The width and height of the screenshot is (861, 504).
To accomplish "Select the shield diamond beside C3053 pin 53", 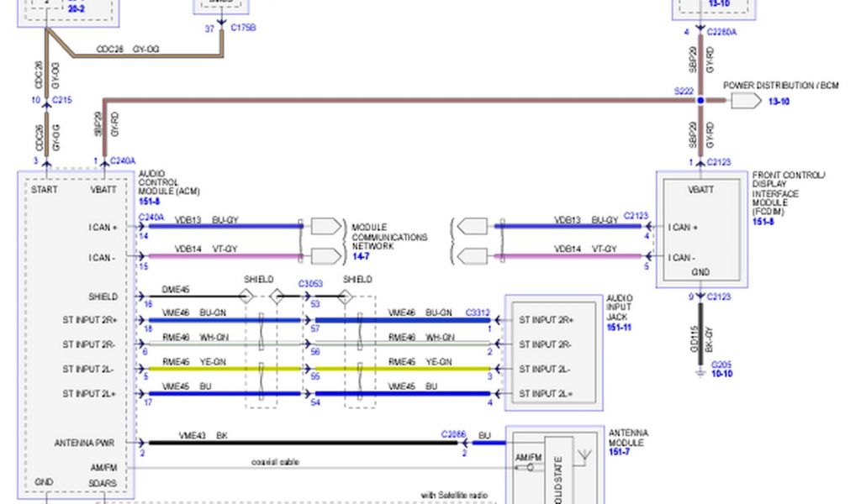I will point(345,297).
